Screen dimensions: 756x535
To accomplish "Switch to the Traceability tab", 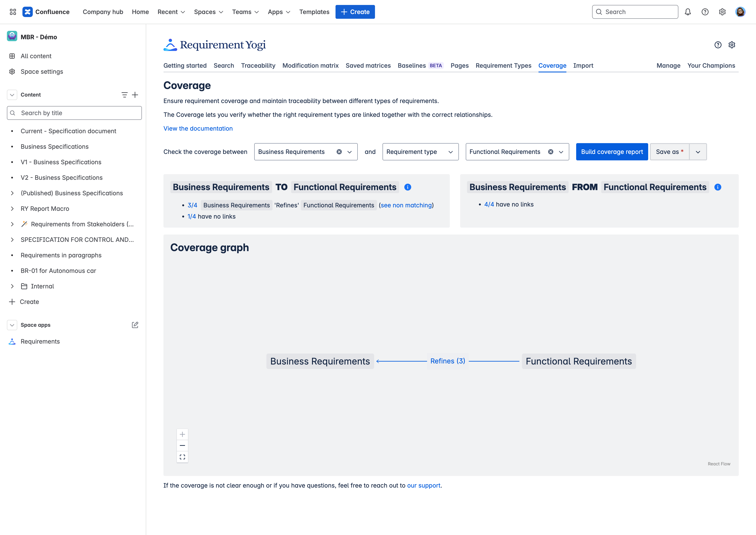I will point(258,66).
